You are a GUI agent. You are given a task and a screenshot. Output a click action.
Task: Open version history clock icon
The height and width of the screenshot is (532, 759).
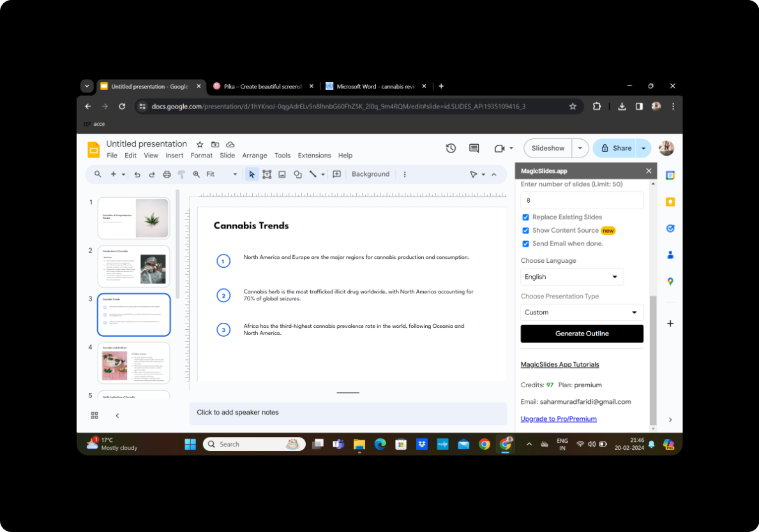(x=451, y=149)
